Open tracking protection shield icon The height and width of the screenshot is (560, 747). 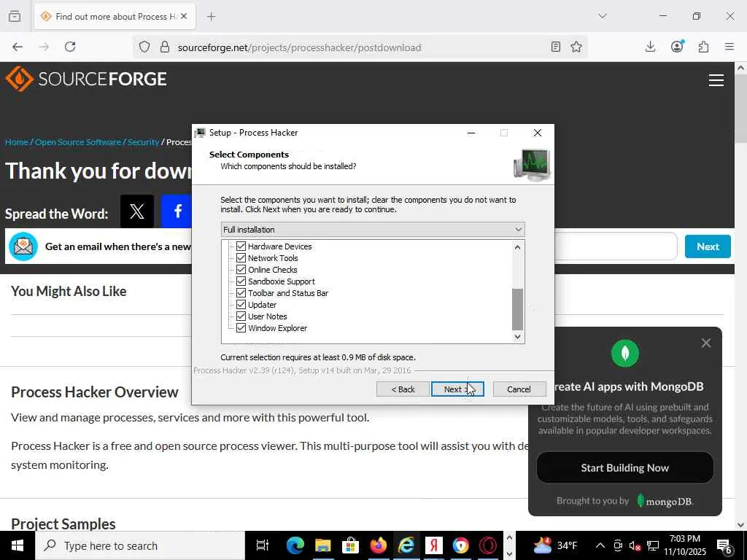(144, 47)
